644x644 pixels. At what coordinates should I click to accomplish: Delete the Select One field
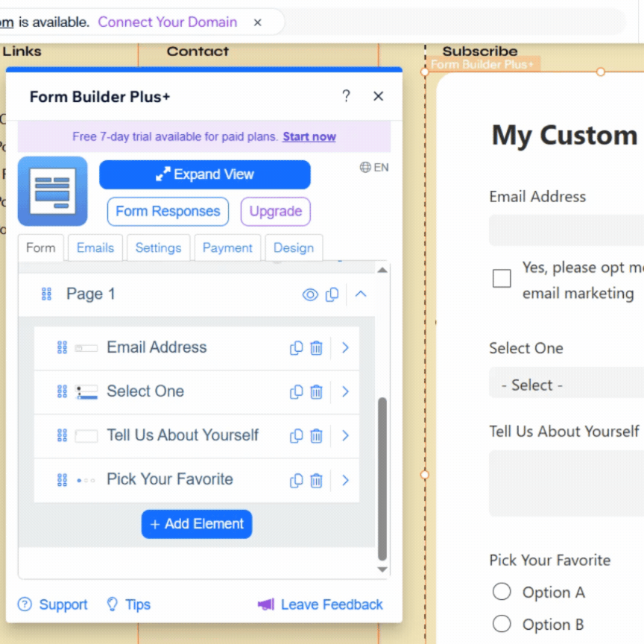click(x=316, y=392)
